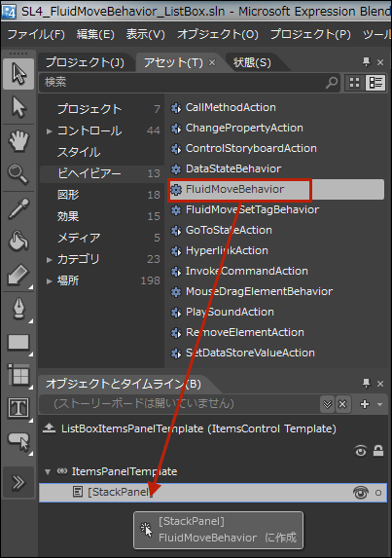Toggle visibility eye of StackPanel row
The image size is (392, 558).
coord(361,493)
